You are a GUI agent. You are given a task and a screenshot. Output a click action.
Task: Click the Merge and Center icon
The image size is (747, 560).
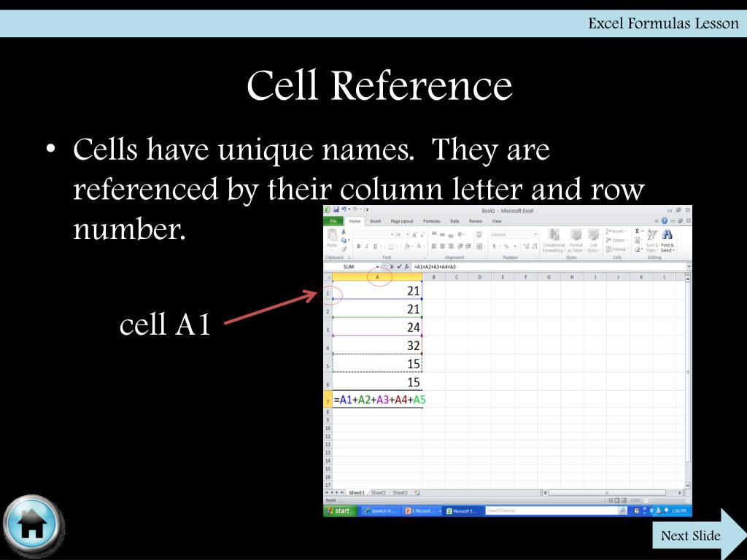click(x=479, y=246)
